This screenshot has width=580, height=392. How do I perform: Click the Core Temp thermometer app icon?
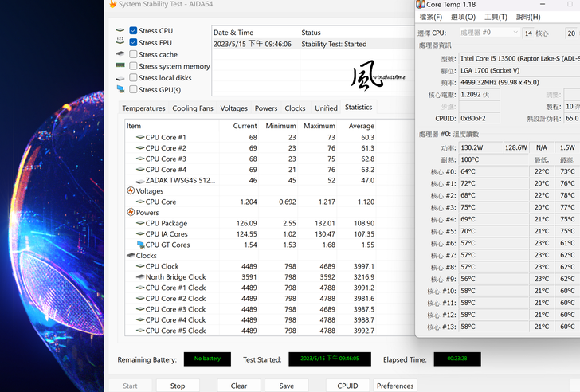(421, 5)
